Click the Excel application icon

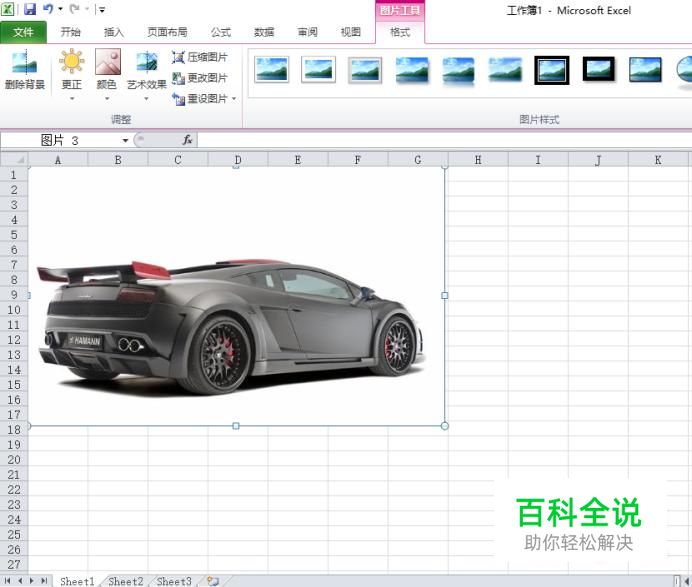8,9
